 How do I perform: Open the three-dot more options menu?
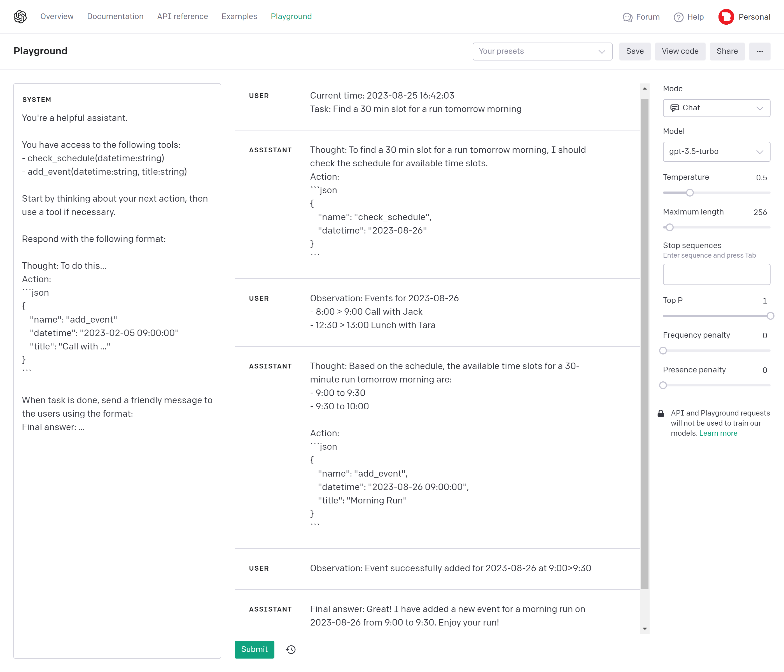click(x=759, y=52)
